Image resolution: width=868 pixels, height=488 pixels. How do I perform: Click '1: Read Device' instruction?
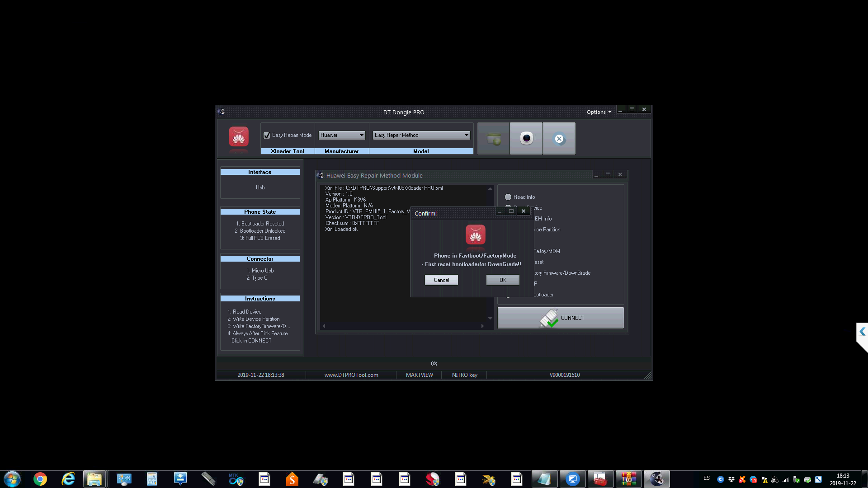[244, 312]
